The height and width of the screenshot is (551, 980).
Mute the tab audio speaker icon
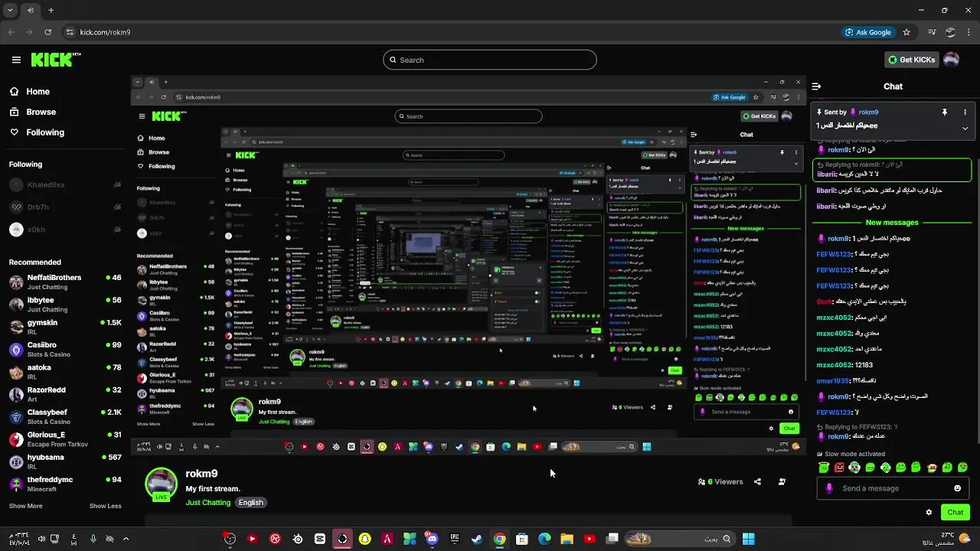click(31, 11)
